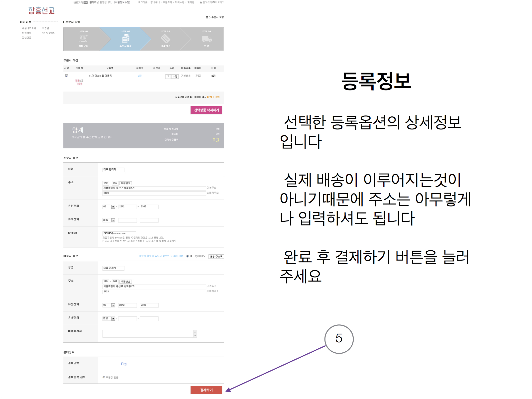Open delivery landline area code dropdown

(x=113, y=305)
